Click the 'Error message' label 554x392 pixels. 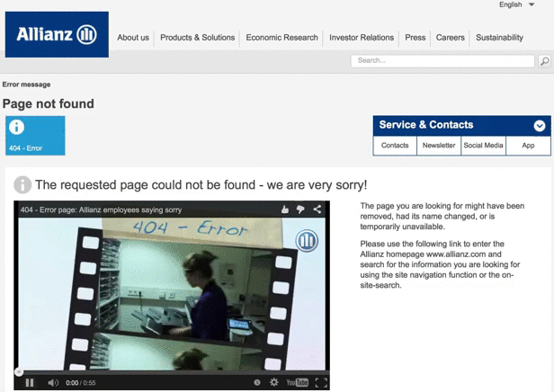(26, 85)
